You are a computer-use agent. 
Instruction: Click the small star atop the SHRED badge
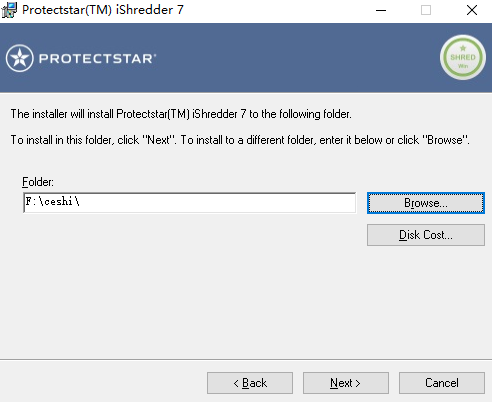tap(463, 48)
